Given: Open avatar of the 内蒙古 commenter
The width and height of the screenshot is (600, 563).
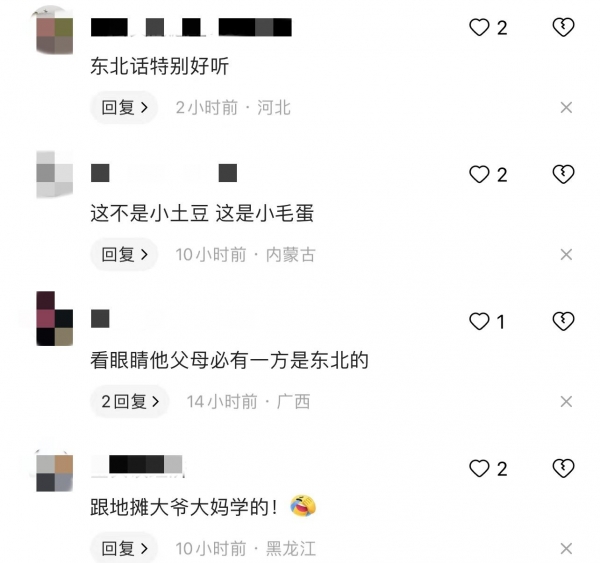Looking at the screenshot, I should click(x=54, y=175).
